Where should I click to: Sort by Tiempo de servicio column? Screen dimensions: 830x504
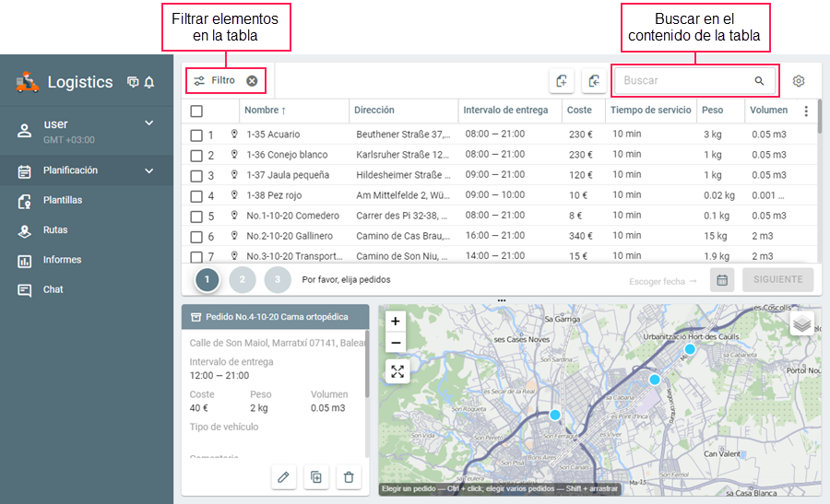click(x=650, y=110)
